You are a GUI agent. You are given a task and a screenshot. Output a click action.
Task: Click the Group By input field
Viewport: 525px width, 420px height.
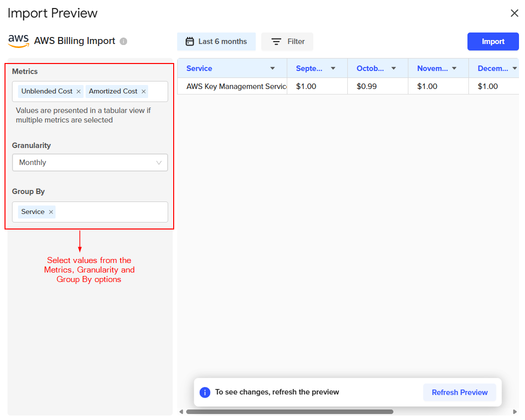pyautogui.click(x=110, y=212)
